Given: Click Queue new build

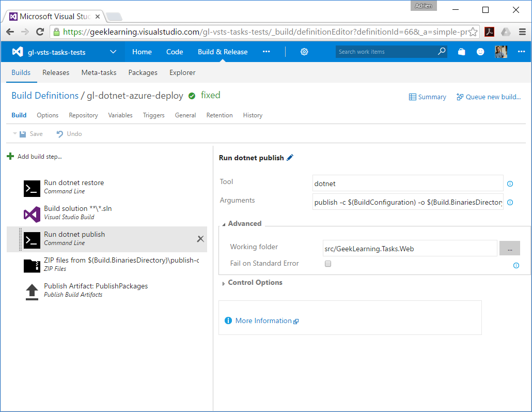Looking at the screenshot, I should 489,97.
